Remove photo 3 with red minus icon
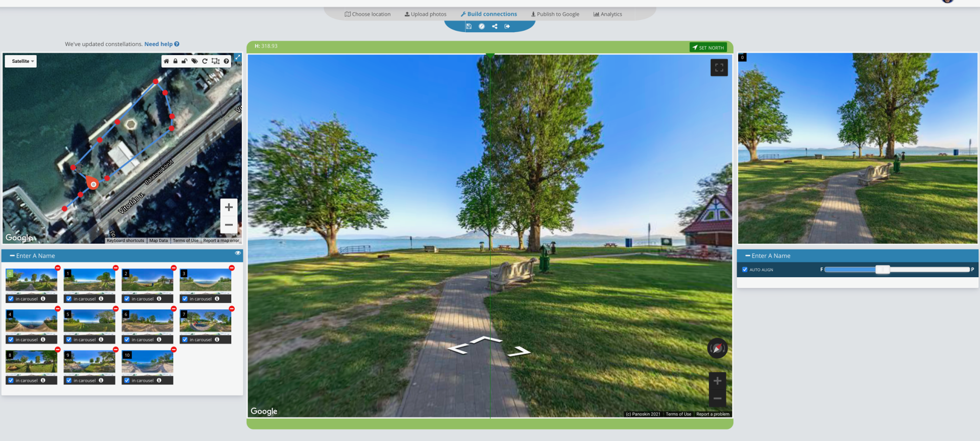Image resolution: width=980 pixels, height=441 pixels. pyautogui.click(x=232, y=268)
